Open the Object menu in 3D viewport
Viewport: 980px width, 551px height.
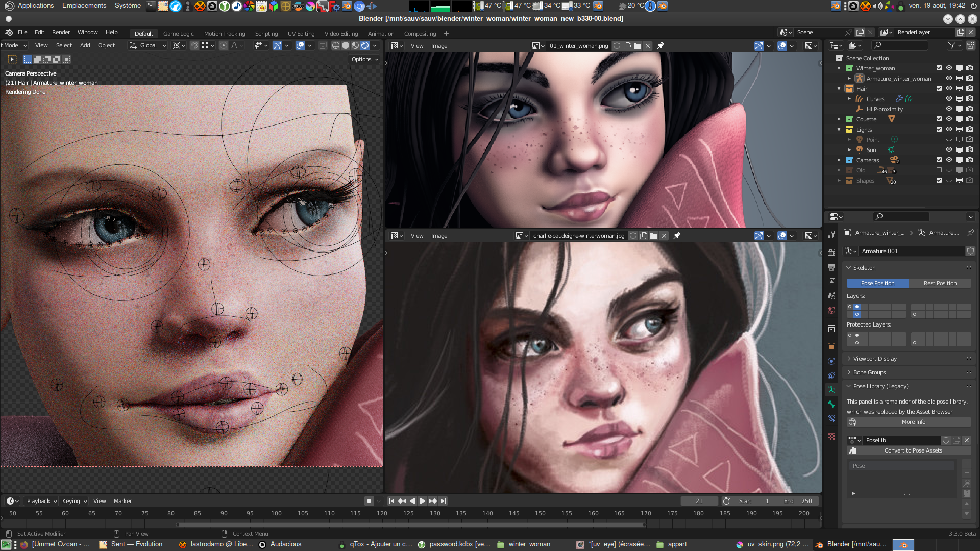(x=106, y=45)
